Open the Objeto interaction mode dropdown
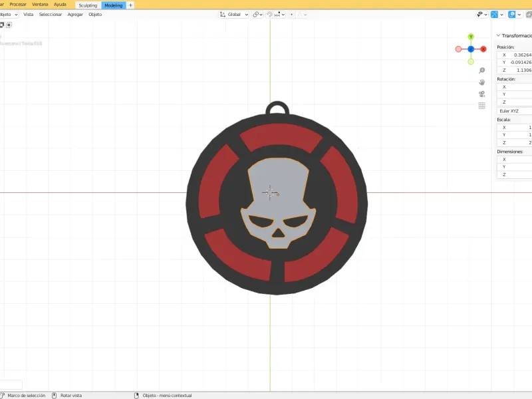The height and width of the screenshot is (399, 532). 9,15
